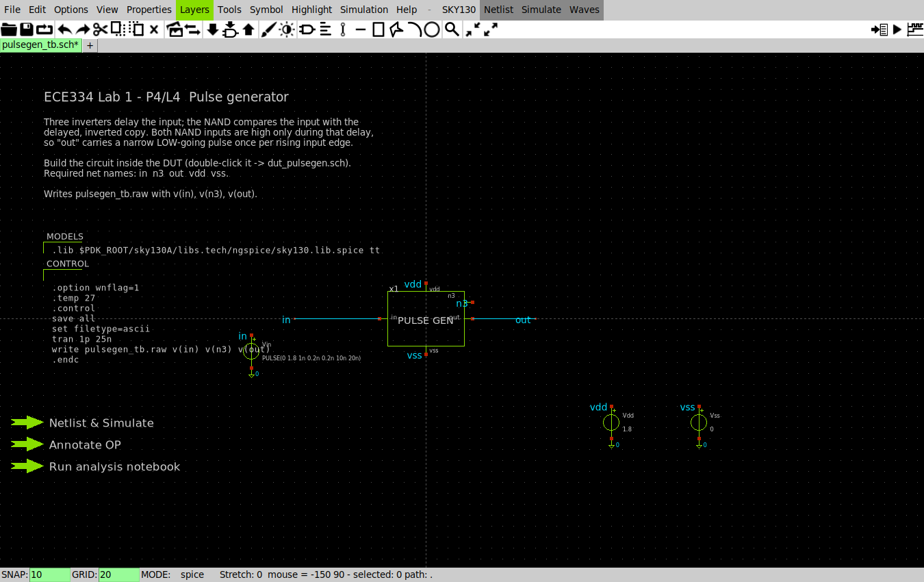Click the "tran 1p 25n" control line
The width and height of the screenshot is (924, 582).
[81, 339]
